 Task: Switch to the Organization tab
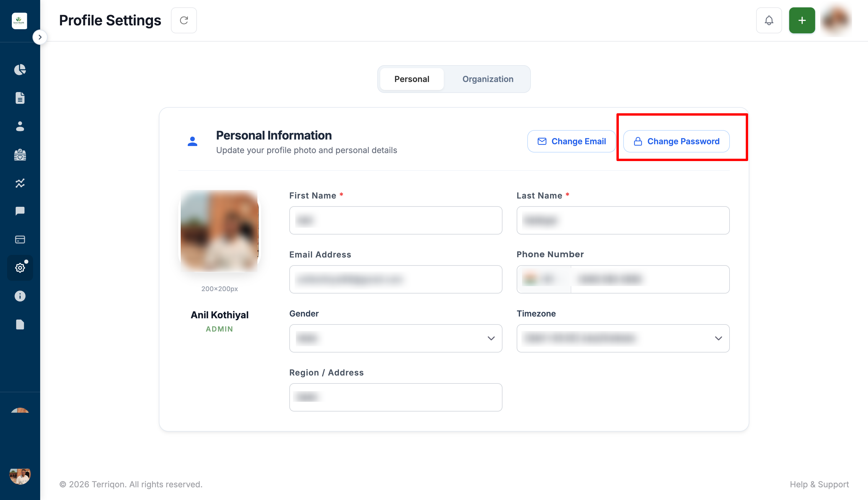[488, 79]
